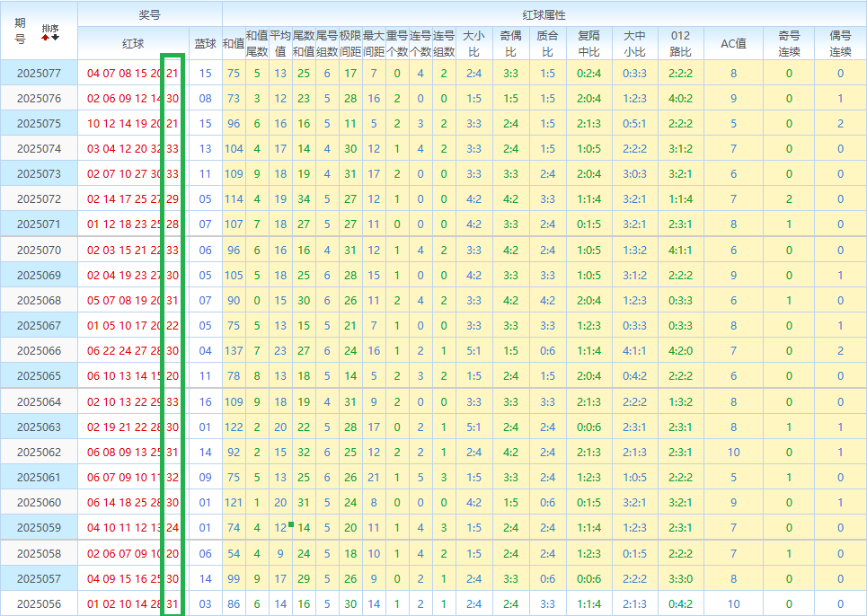The width and height of the screenshot is (867, 616).
Task: Click the 偶号连续 column header
Action: point(840,44)
